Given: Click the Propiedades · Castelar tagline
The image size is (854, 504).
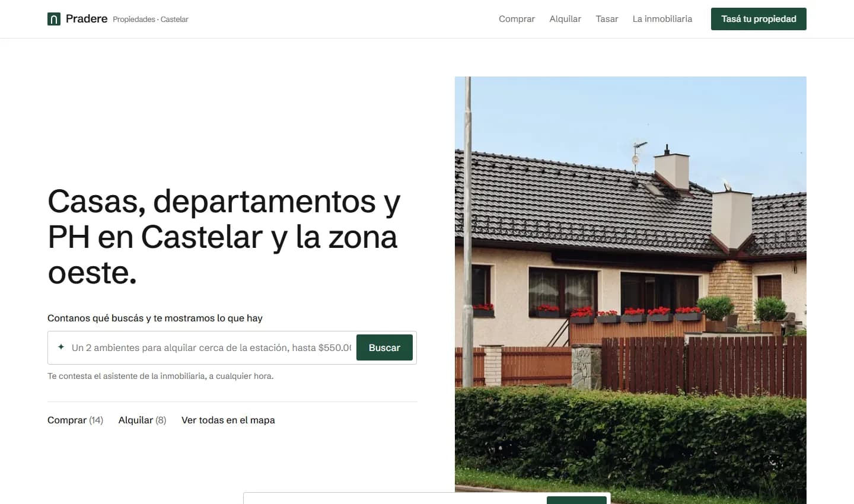Looking at the screenshot, I should click(151, 20).
